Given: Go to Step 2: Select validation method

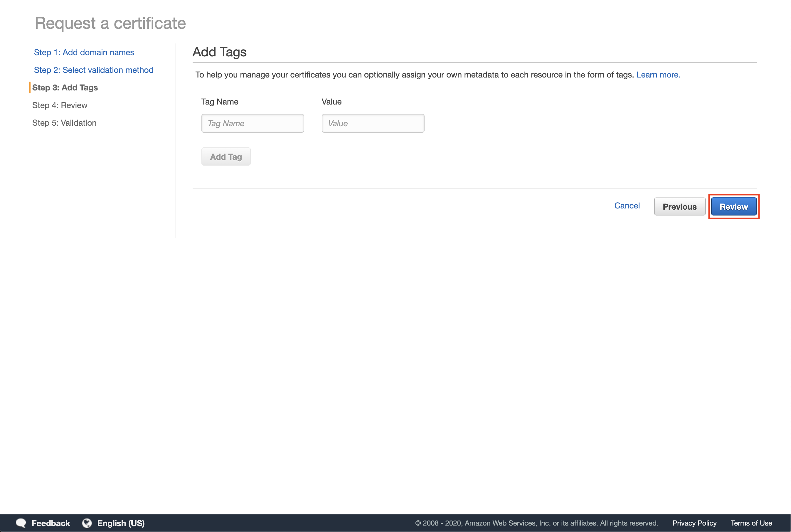Looking at the screenshot, I should point(93,70).
